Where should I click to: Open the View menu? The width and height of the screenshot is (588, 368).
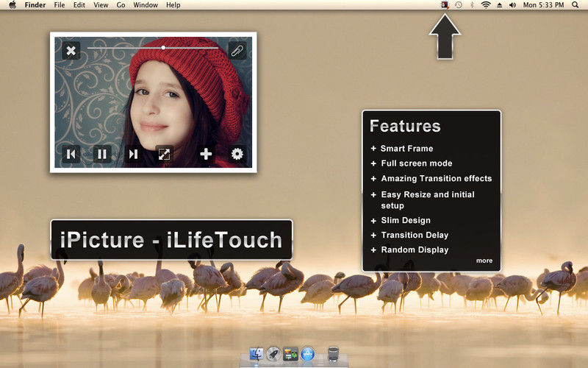(x=101, y=5)
